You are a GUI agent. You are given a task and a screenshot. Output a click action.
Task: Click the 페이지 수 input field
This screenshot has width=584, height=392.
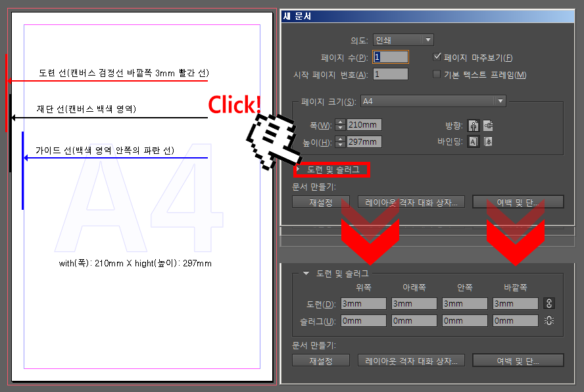pyautogui.click(x=391, y=57)
